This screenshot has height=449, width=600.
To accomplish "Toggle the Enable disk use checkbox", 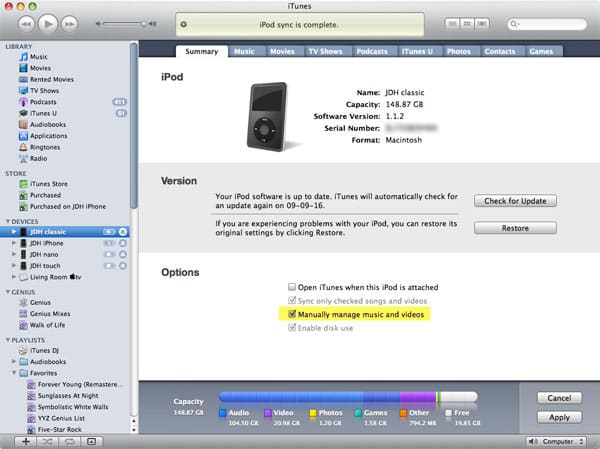I will (x=291, y=328).
